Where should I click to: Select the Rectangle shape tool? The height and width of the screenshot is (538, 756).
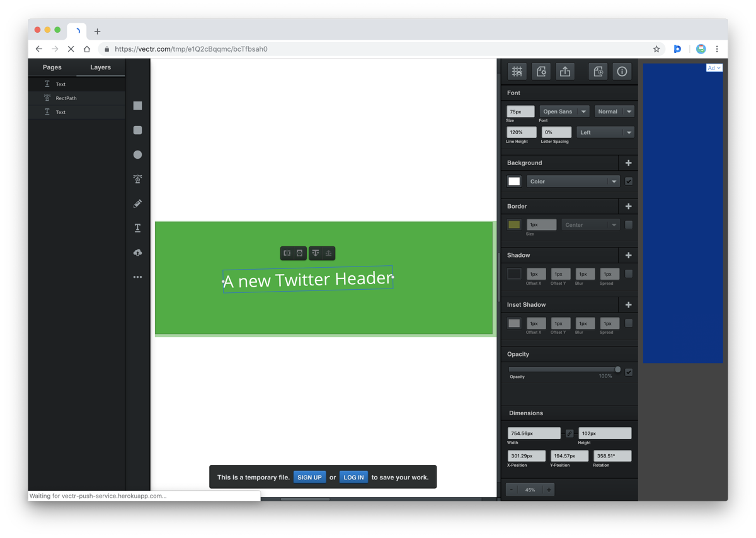(137, 106)
